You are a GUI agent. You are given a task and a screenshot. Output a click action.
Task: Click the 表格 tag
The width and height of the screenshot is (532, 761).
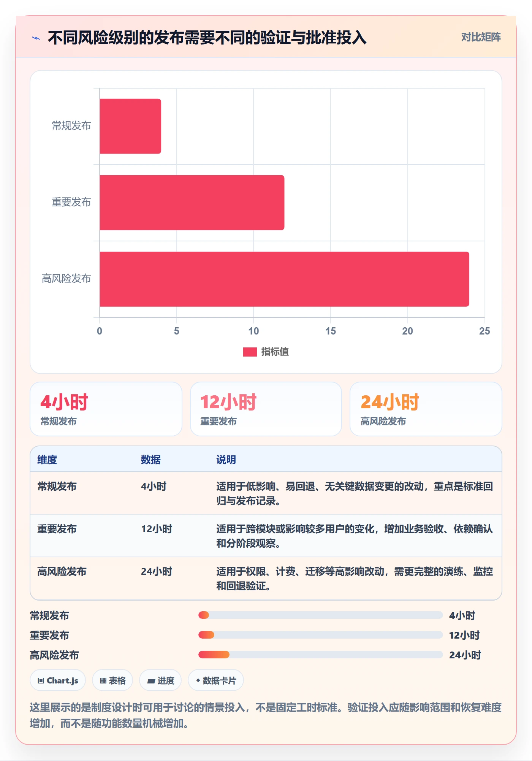[112, 680]
